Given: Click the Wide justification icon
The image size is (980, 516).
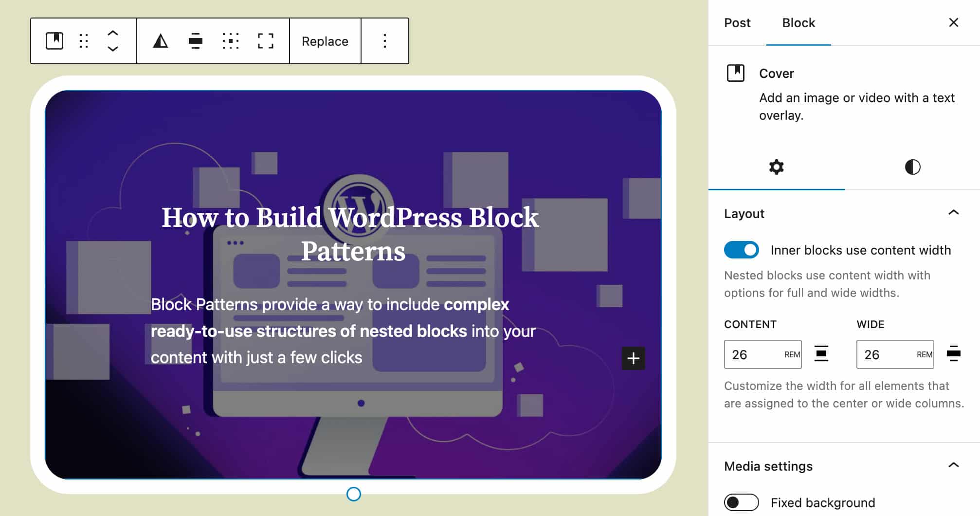Looking at the screenshot, I should point(952,354).
